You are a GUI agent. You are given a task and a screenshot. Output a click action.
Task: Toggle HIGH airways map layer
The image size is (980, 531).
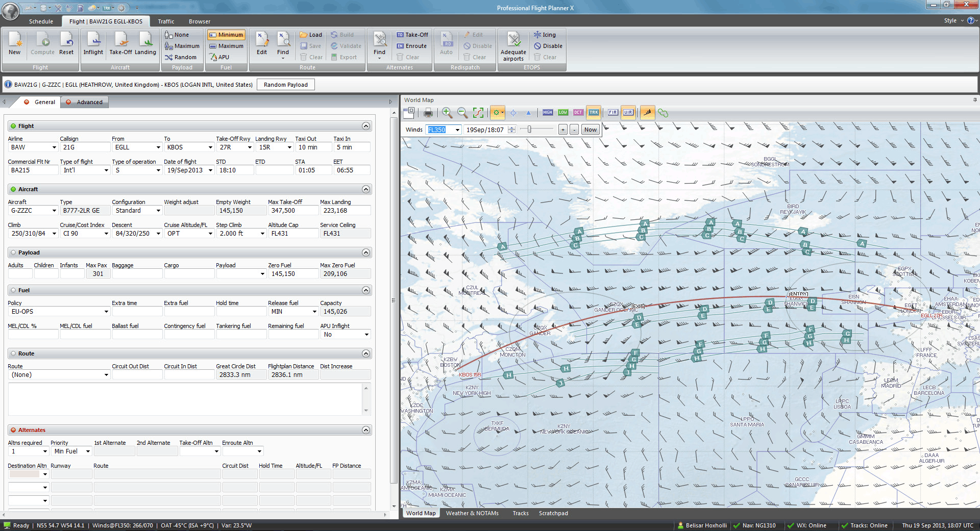[548, 113]
